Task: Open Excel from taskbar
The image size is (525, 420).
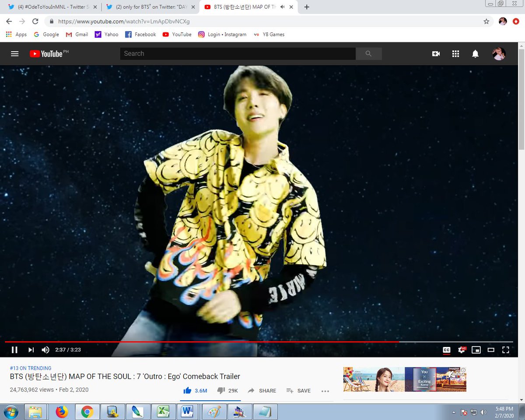Action: tap(163, 412)
